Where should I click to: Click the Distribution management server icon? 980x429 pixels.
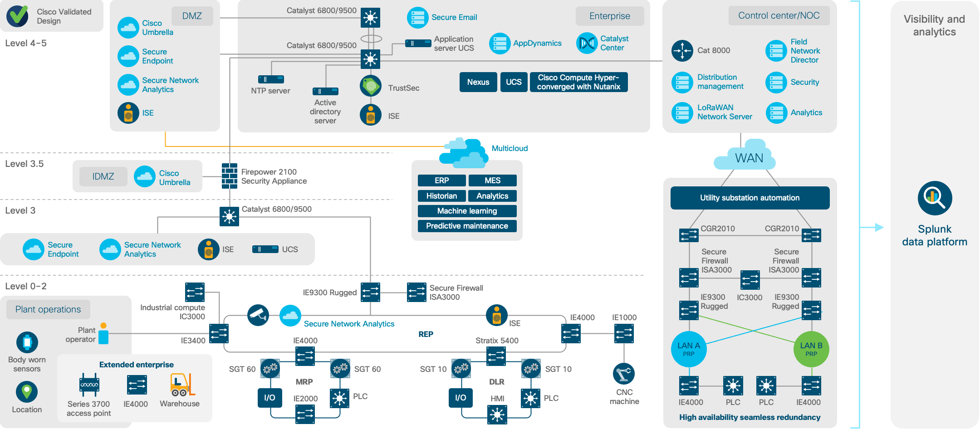[x=682, y=83]
